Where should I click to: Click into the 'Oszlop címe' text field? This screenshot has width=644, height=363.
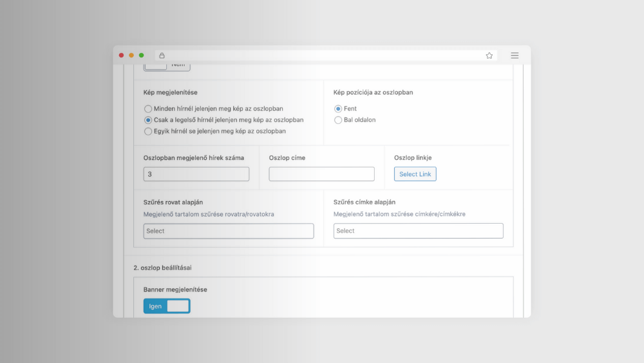[321, 174]
